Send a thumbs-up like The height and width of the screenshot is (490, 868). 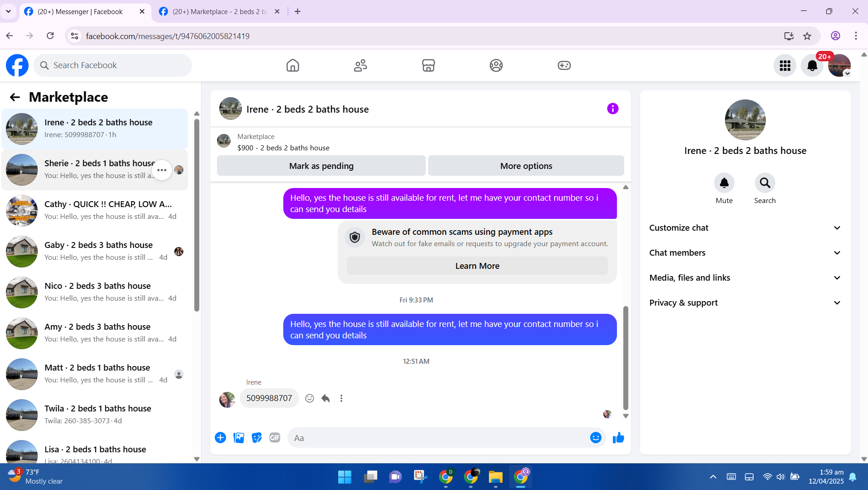pos(618,438)
